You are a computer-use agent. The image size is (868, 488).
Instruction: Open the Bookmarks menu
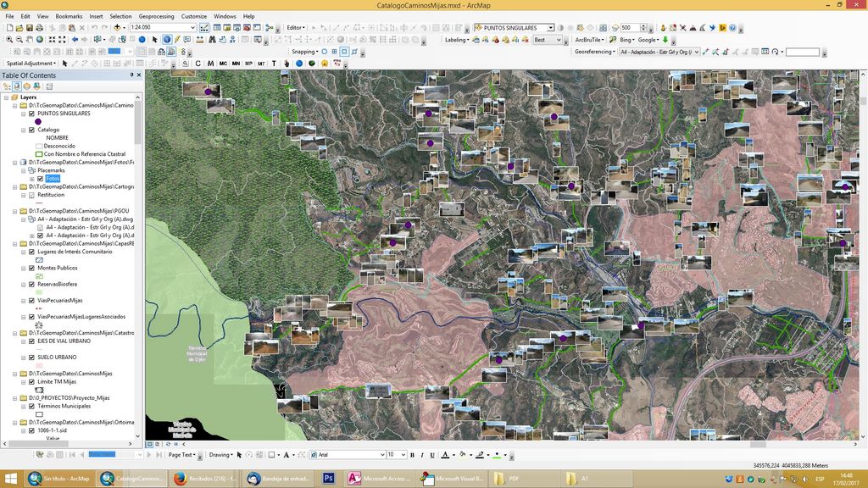pos(69,16)
